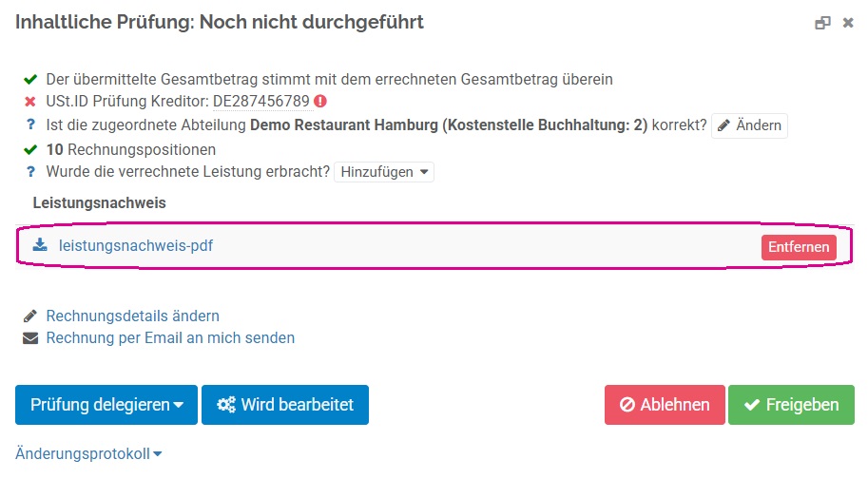The image size is (868, 479).
Task: Click the question mark icon beside Abteilung question
Action: pyautogui.click(x=30, y=125)
